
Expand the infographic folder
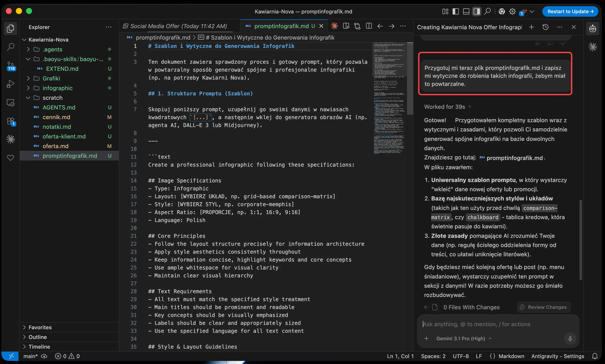tap(28, 88)
